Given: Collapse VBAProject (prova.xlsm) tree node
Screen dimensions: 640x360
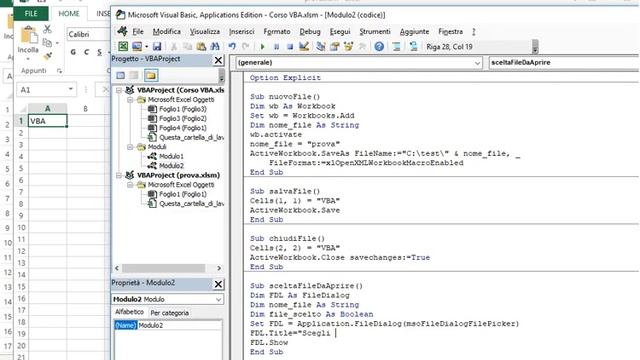Looking at the screenshot, I should [x=119, y=175].
